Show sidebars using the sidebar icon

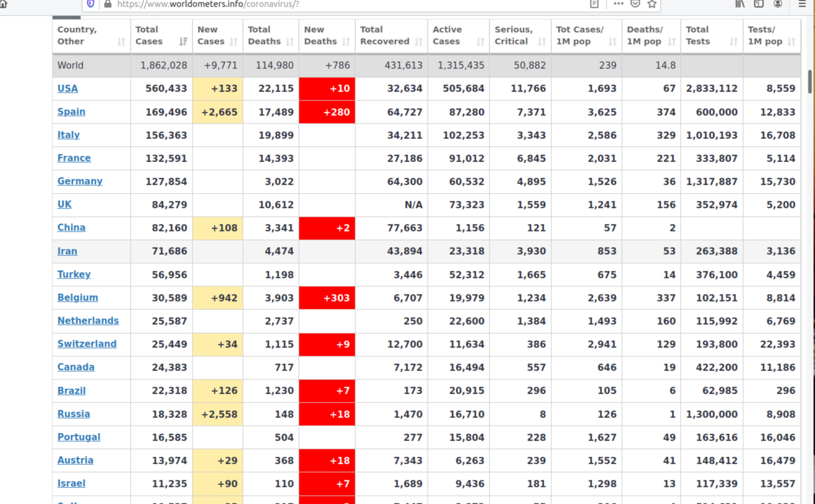pyautogui.click(x=759, y=4)
